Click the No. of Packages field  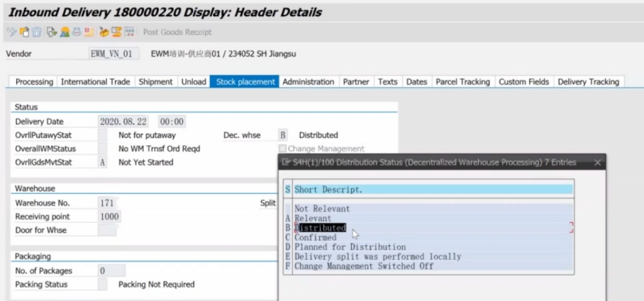[x=112, y=271]
